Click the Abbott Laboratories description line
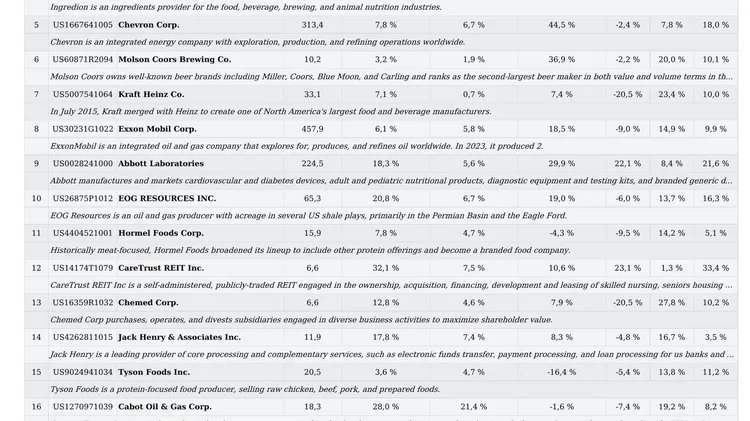Viewport: 750px width, 421px height. click(x=391, y=181)
